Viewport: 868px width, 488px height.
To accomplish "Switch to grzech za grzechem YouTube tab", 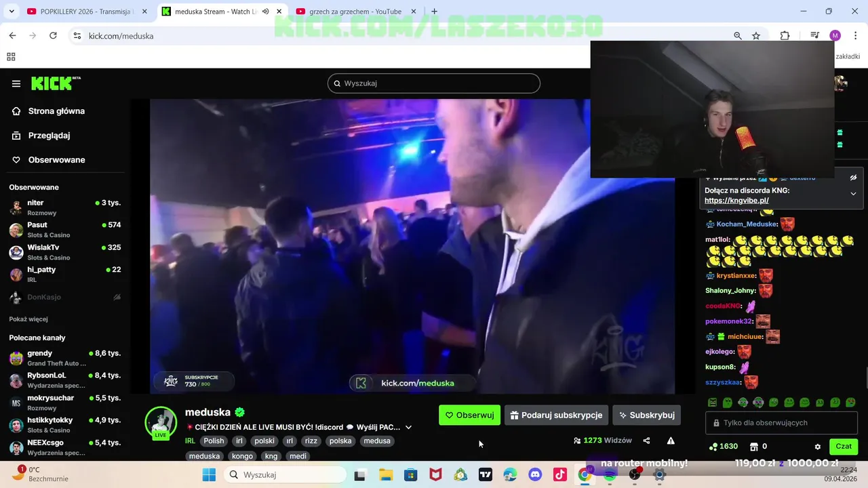I will pyautogui.click(x=356, y=12).
